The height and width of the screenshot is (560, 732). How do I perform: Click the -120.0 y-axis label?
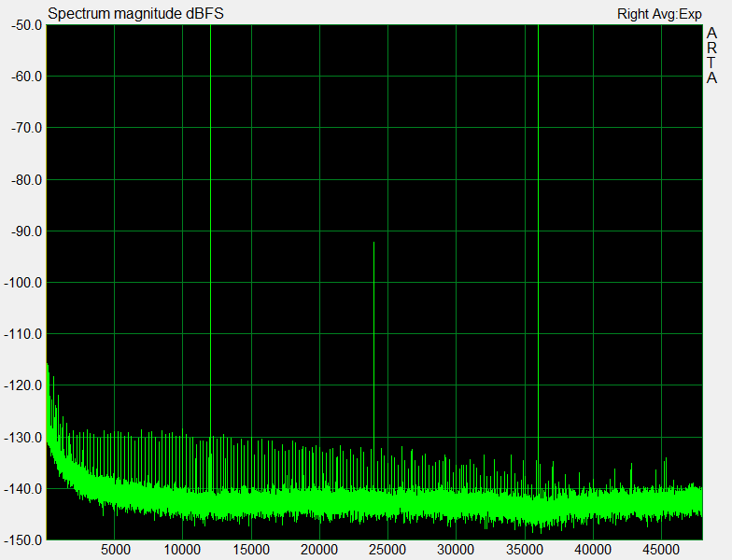22,385
